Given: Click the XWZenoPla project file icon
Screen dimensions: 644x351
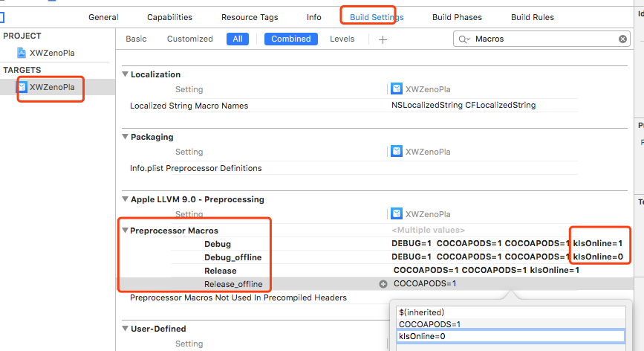Looking at the screenshot, I should click(22, 53).
